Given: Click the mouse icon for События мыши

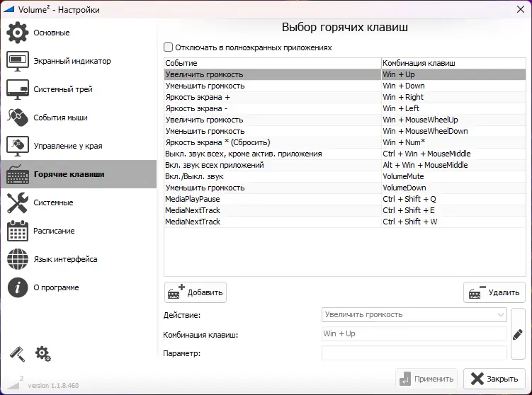Looking at the screenshot, I should [x=17, y=118].
